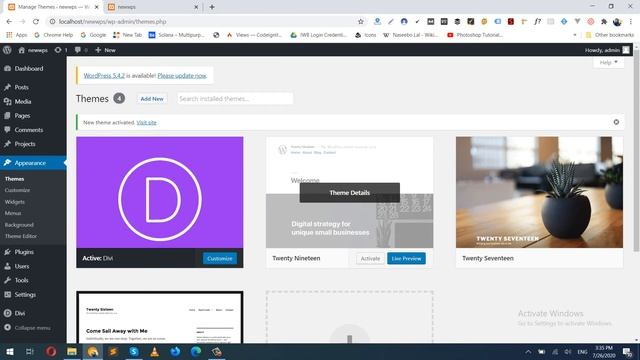Open the WordPress logo menu
The height and width of the screenshot is (360, 640).
[7, 50]
